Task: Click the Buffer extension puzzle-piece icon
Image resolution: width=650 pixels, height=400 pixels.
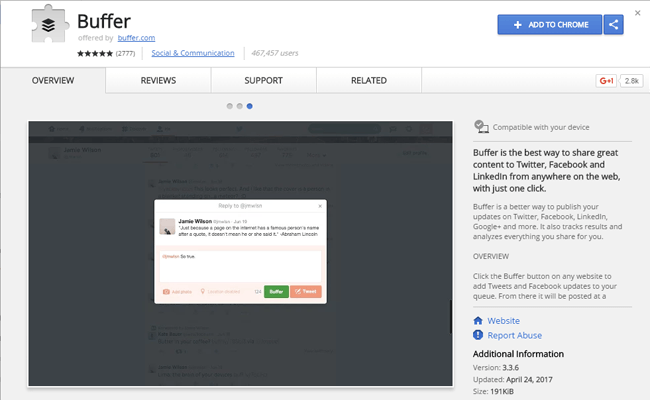Action: click(49, 24)
